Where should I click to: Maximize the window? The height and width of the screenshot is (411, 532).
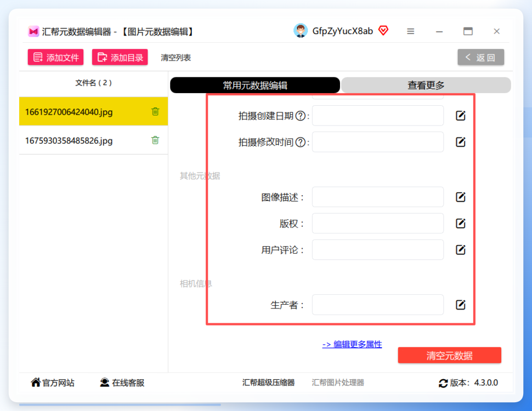click(468, 31)
